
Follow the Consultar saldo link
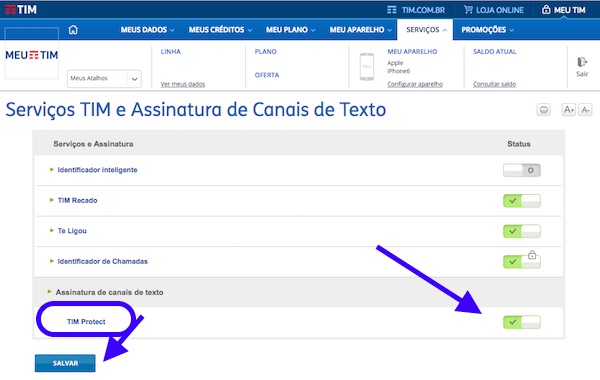494,84
